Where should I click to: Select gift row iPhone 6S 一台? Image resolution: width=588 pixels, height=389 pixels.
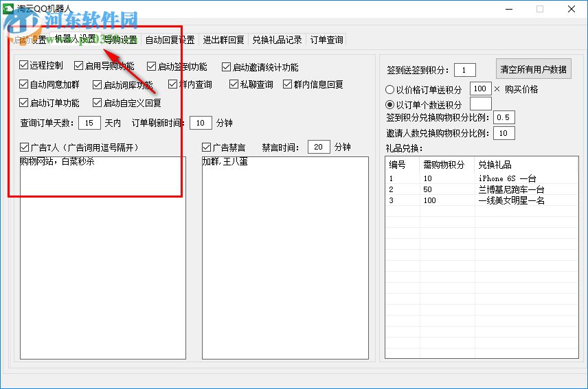coord(482,178)
